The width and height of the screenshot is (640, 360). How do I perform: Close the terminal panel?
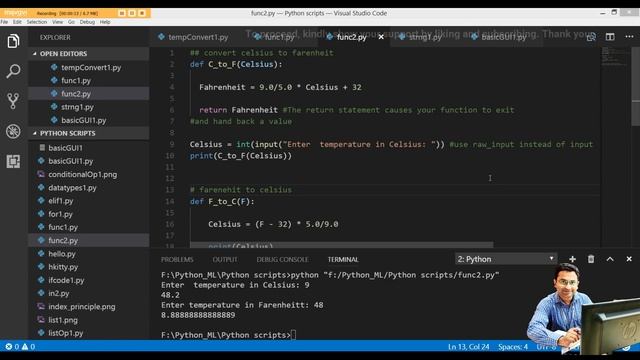click(x=629, y=259)
